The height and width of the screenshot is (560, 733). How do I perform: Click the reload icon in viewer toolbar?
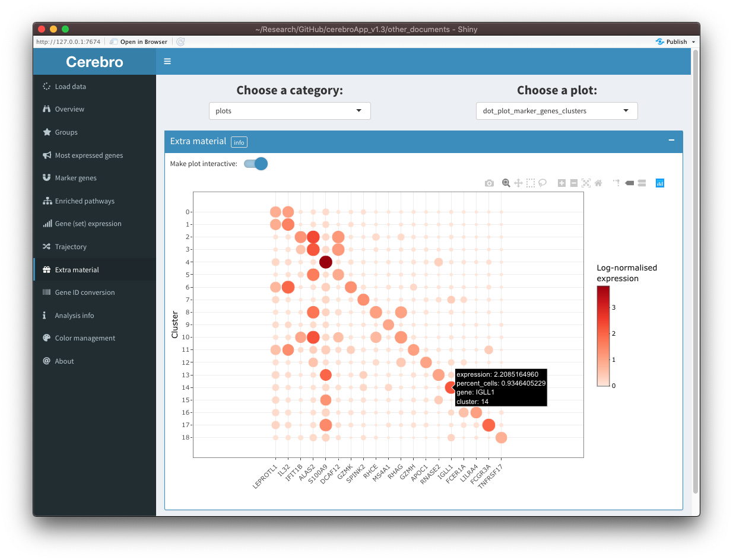180,42
